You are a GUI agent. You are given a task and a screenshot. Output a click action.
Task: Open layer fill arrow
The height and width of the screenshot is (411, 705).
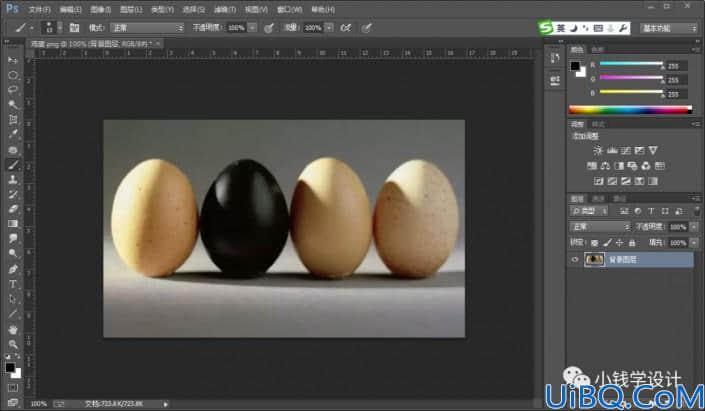pos(694,243)
